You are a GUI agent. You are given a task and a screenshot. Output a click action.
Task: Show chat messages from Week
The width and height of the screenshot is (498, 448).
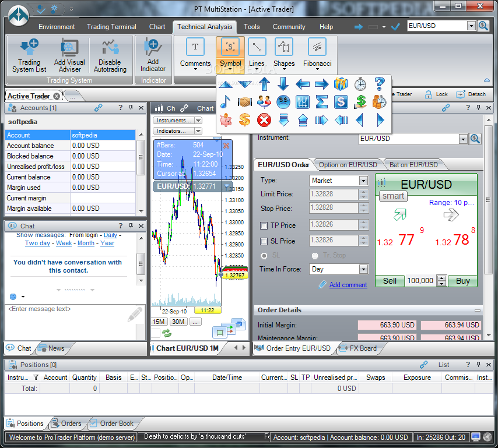[64, 243]
